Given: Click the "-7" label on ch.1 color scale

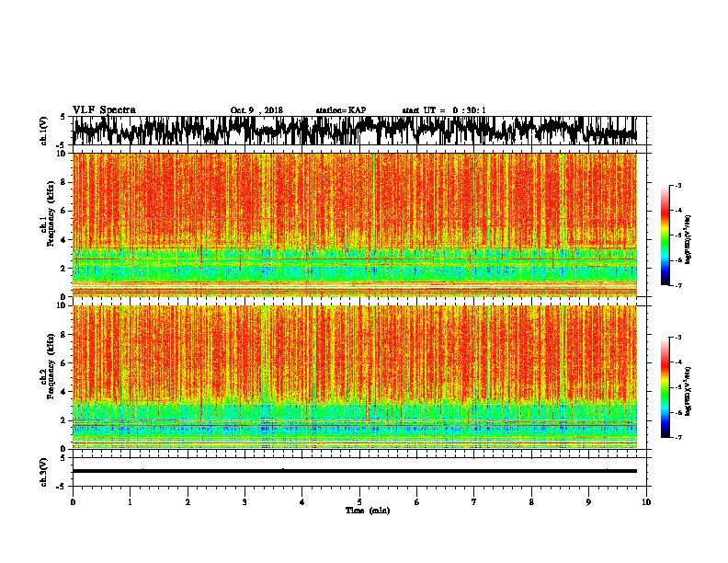Looking at the screenshot, I should pyautogui.click(x=678, y=285).
